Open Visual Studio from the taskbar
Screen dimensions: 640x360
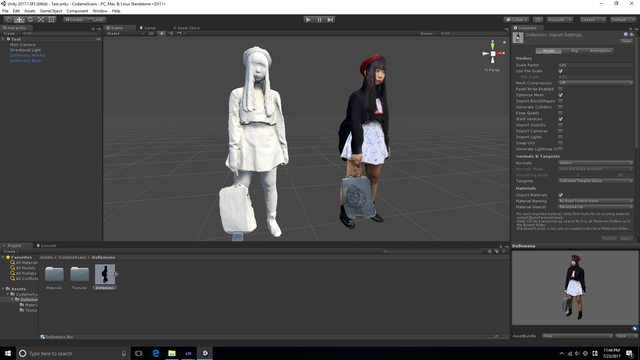point(189,353)
